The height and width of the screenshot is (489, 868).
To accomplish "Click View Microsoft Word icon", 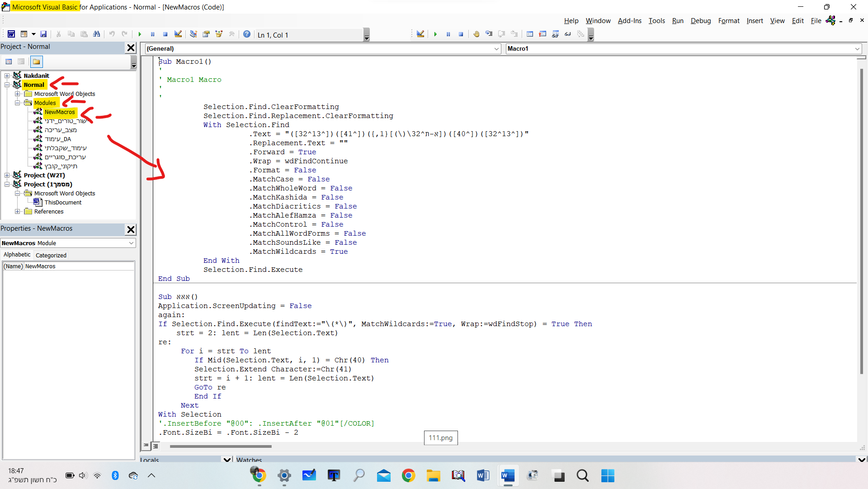I will click(x=11, y=34).
